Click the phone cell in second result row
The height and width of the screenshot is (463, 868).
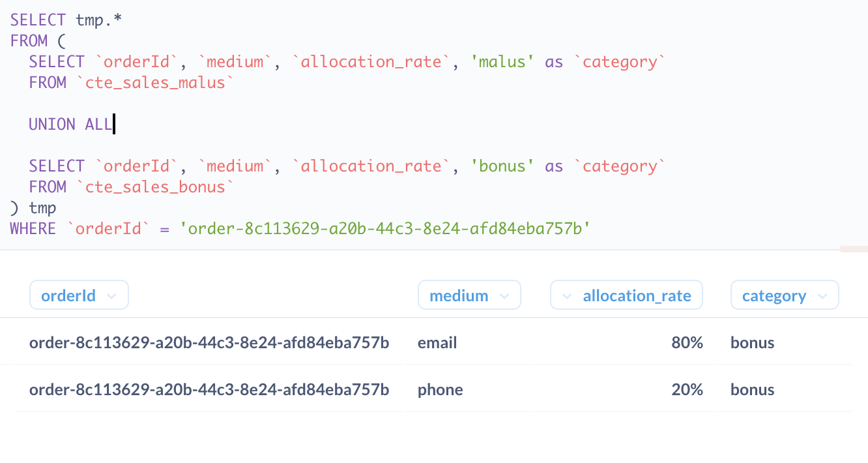[440, 389]
